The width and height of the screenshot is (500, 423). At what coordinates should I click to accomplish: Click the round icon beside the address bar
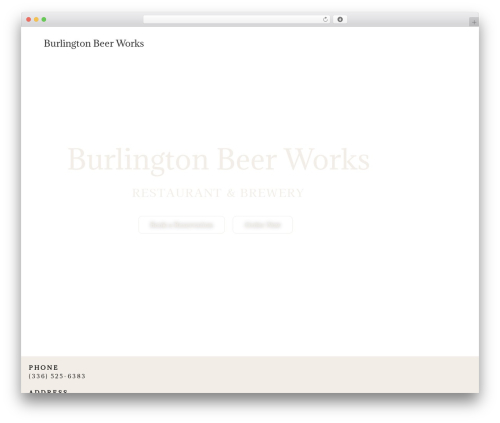(340, 20)
